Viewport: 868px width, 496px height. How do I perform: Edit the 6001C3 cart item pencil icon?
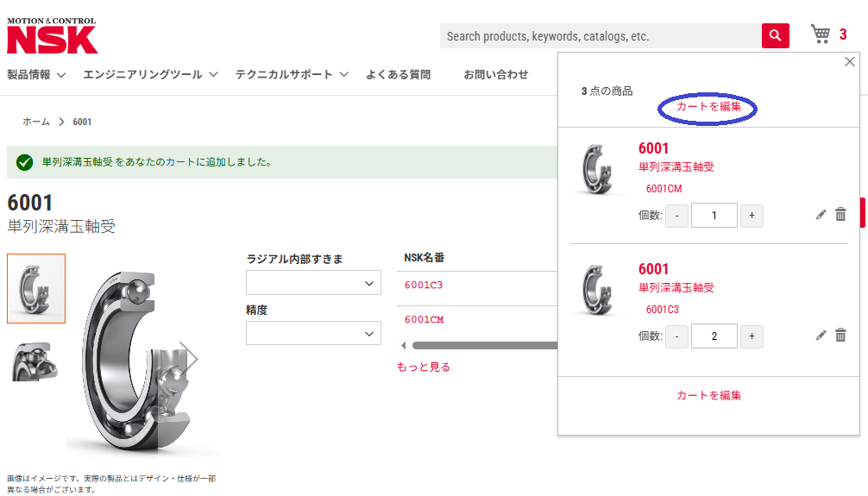821,336
